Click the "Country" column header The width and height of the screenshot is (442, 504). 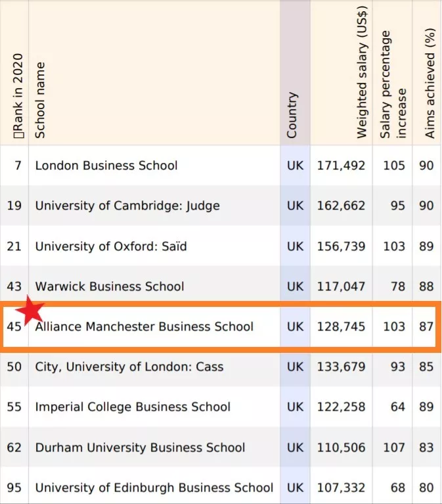click(292, 115)
